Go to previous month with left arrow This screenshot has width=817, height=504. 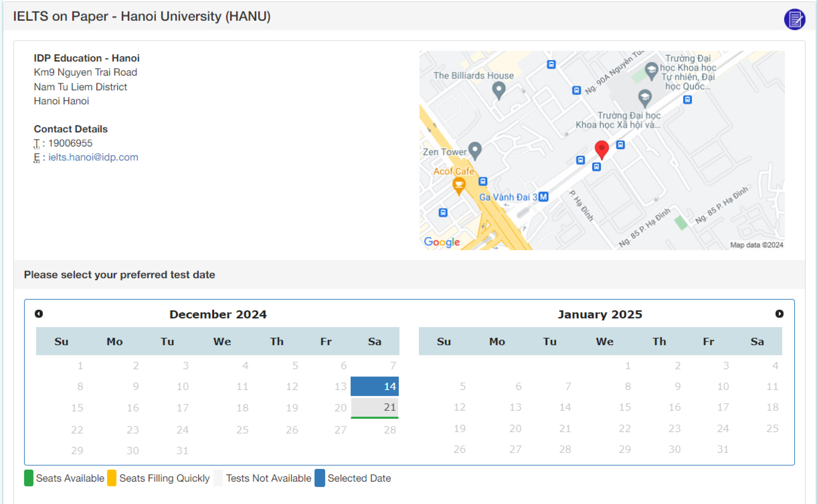pyautogui.click(x=39, y=313)
